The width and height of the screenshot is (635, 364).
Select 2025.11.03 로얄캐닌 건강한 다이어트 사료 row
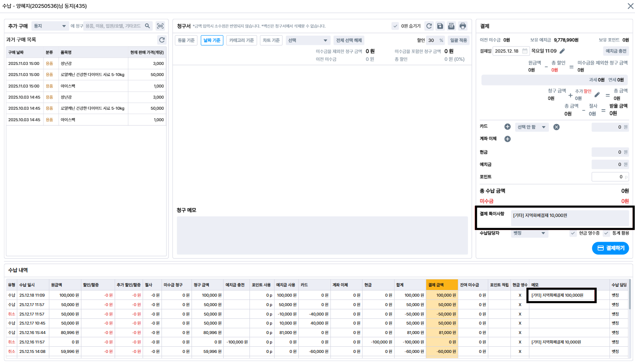point(86,75)
